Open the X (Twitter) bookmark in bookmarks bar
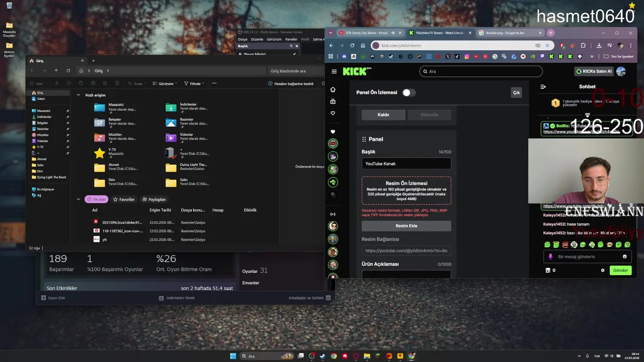 pyautogui.click(x=448, y=56)
